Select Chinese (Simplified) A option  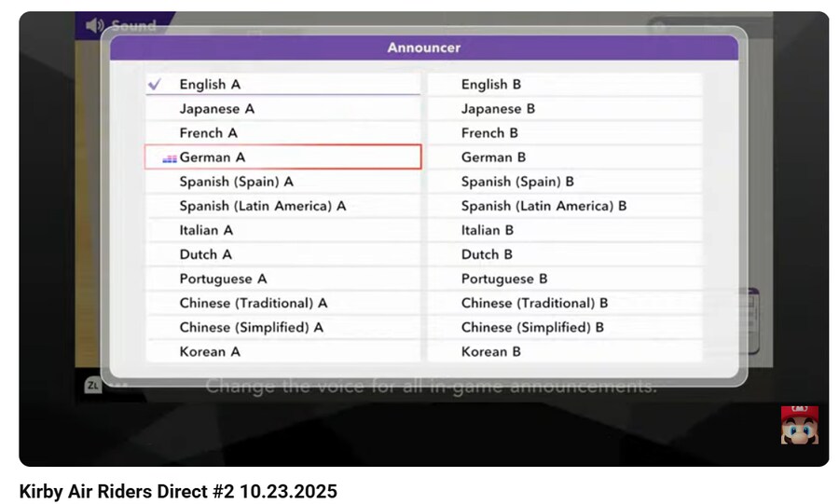pos(282,327)
